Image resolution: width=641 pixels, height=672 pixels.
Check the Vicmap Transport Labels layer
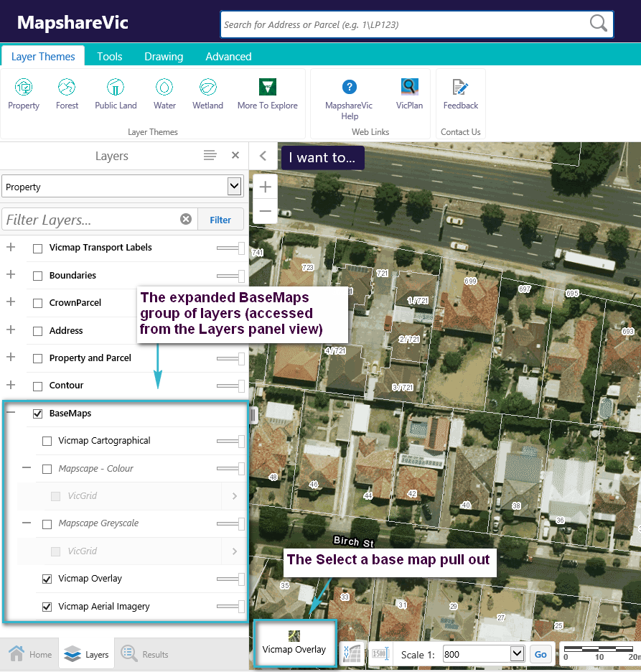tap(38, 248)
